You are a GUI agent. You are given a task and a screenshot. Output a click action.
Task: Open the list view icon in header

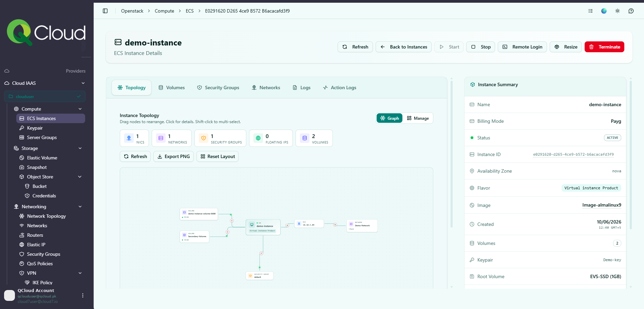tap(590, 11)
